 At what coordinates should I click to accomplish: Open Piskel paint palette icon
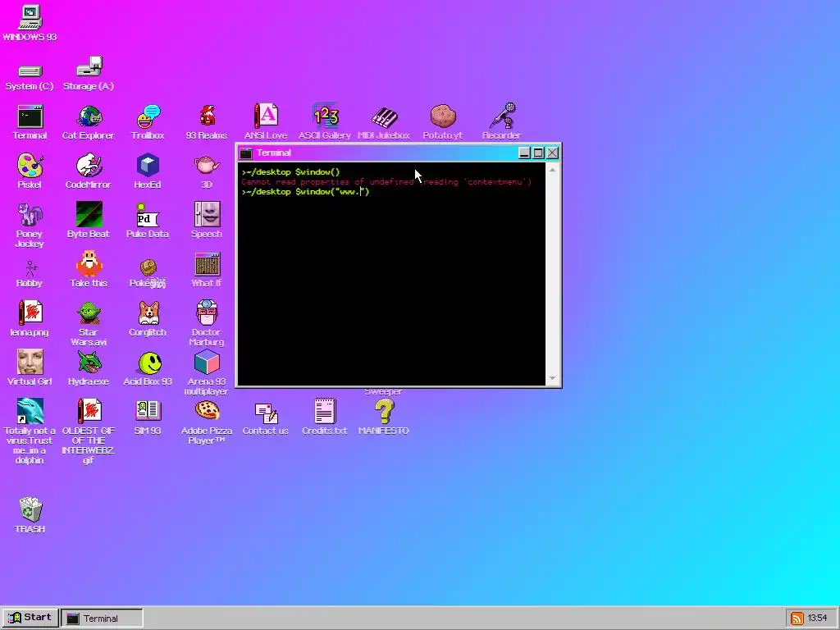tap(30, 171)
